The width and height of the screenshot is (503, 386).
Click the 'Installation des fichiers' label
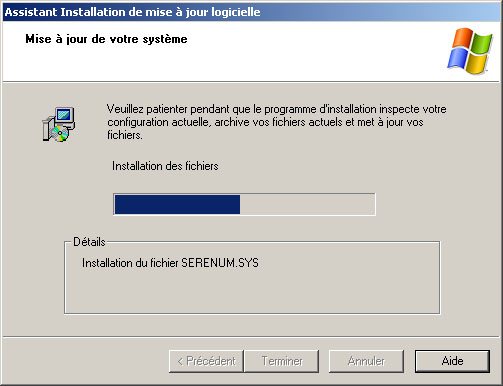(x=165, y=166)
